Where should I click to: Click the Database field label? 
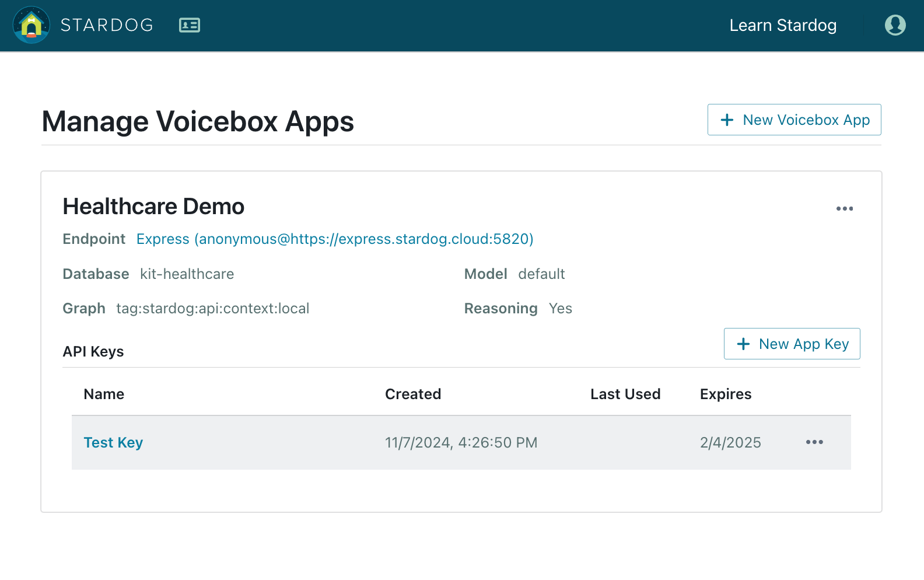[x=96, y=274]
